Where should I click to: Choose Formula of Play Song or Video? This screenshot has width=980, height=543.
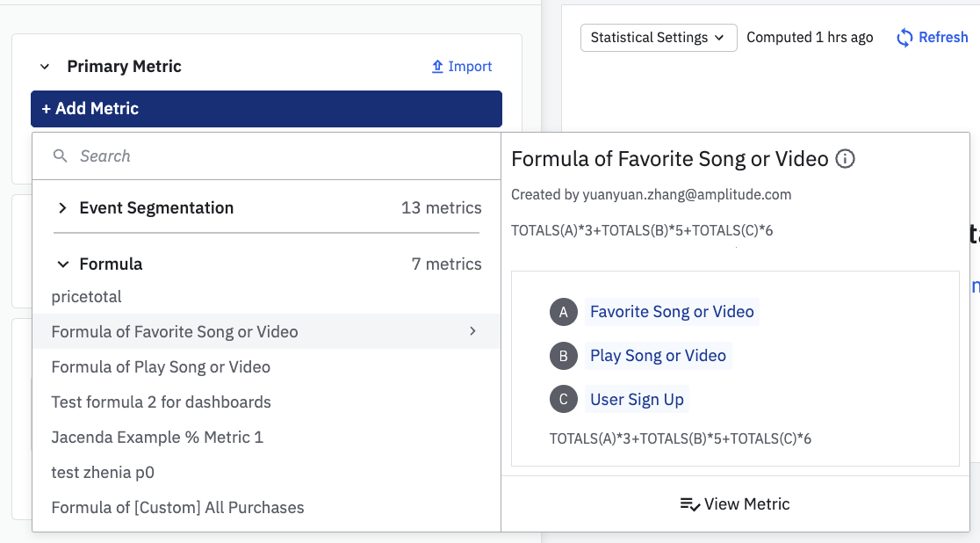161,367
